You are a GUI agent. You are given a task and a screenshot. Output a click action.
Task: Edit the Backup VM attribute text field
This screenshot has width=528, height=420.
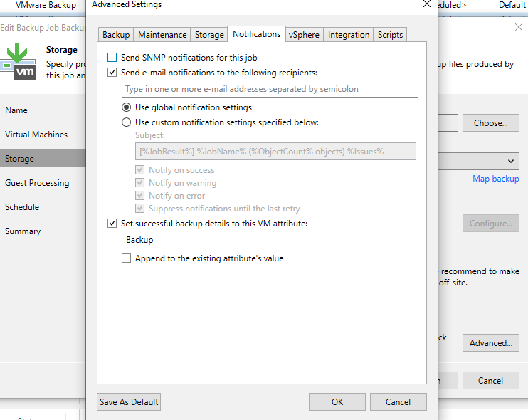click(269, 240)
